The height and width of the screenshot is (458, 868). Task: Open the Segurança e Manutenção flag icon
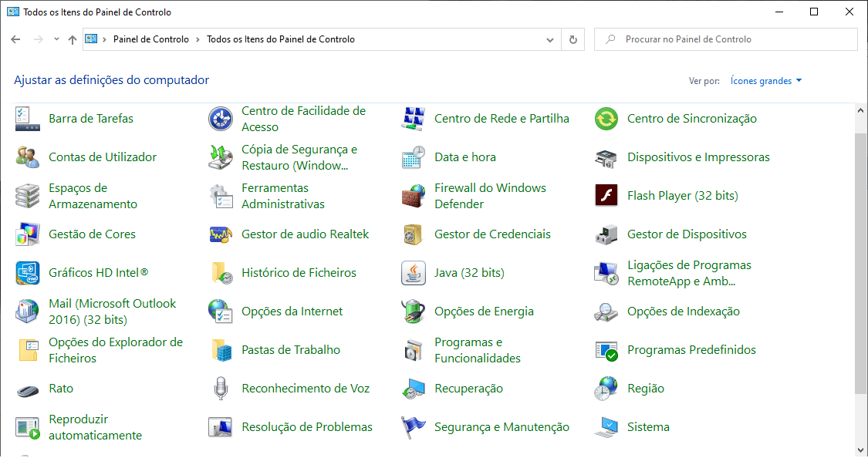coord(413,427)
